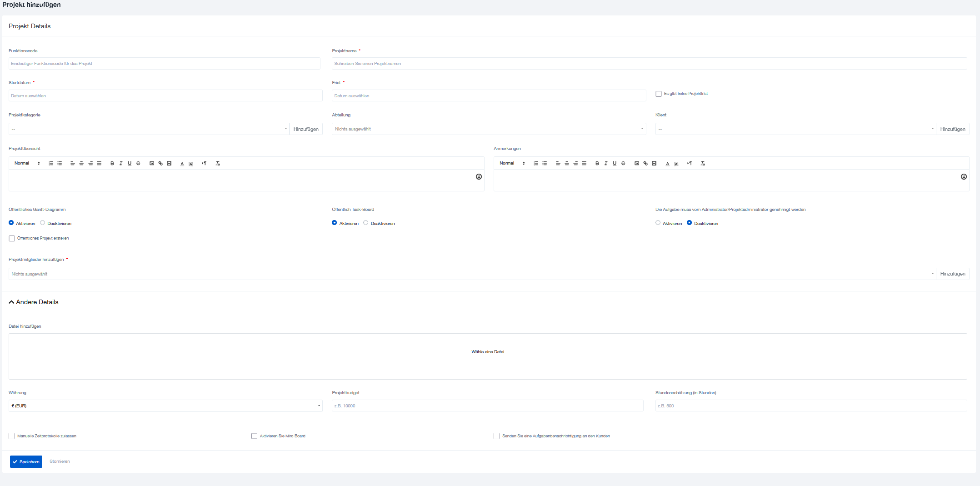Screen dimensions: 980x486
Task: Apply underline in Anmerkungen editor
Action: pyautogui.click(x=615, y=163)
